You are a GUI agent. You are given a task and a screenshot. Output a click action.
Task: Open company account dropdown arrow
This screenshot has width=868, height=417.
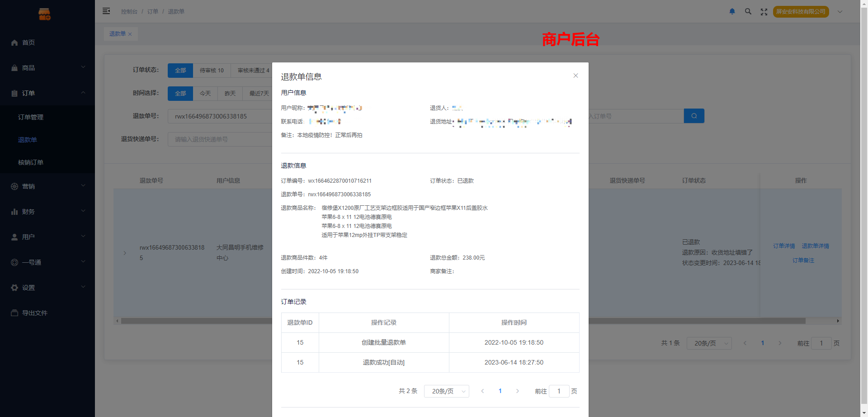[x=840, y=12]
